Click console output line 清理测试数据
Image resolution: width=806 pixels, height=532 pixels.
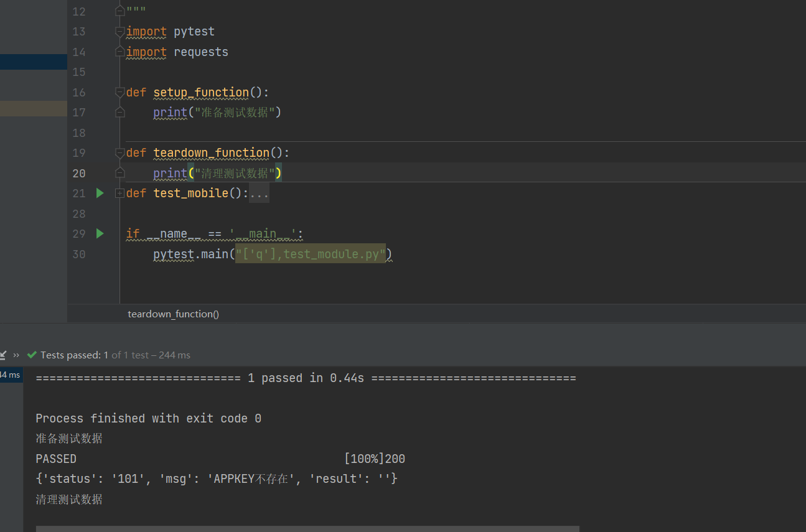click(x=69, y=500)
